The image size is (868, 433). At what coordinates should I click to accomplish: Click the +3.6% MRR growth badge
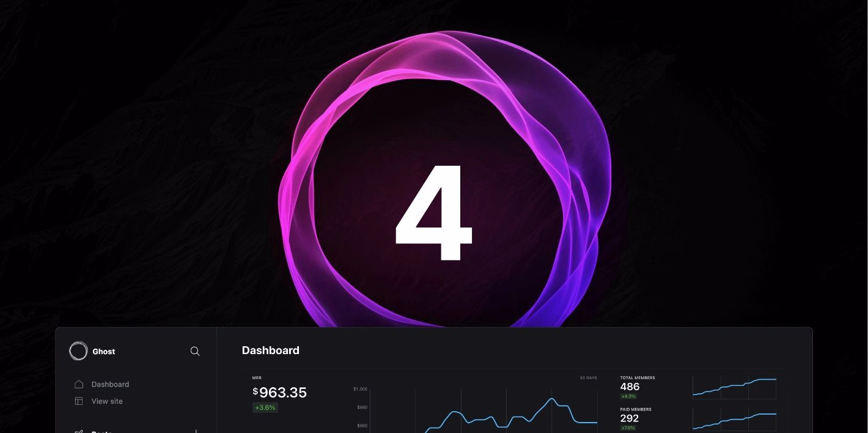[265, 407]
